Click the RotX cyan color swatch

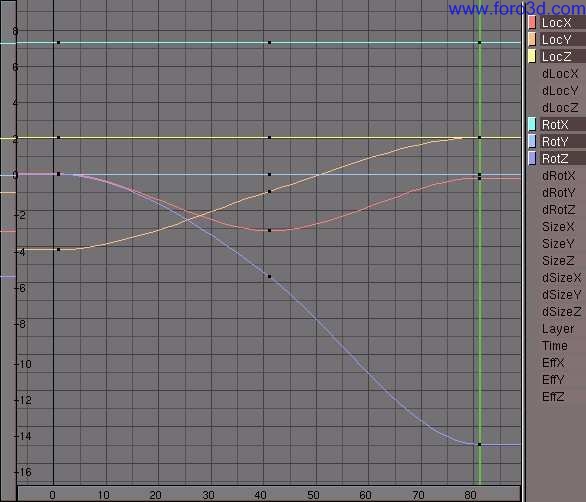(x=532, y=124)
